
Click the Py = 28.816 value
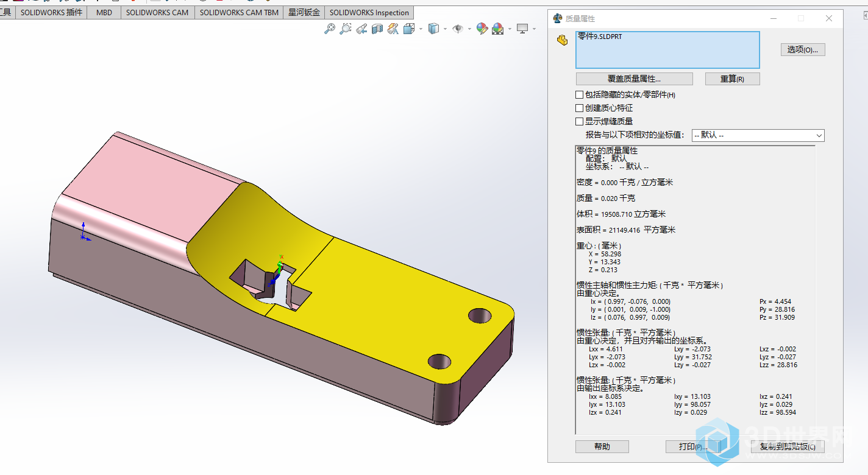777,309
